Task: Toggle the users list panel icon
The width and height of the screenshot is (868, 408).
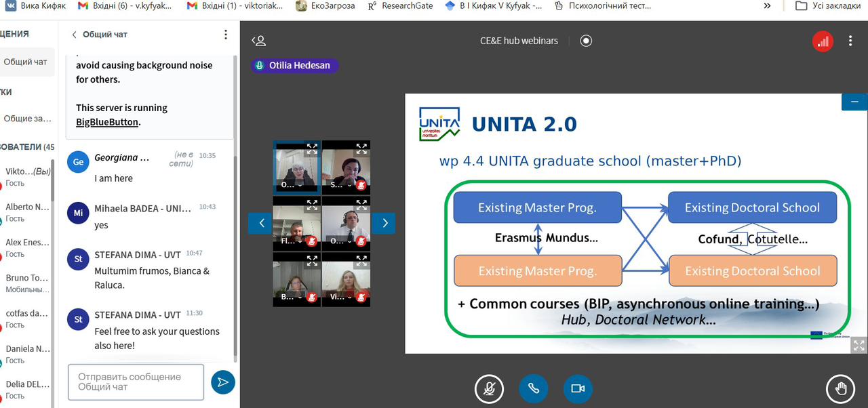Action: 258,41
